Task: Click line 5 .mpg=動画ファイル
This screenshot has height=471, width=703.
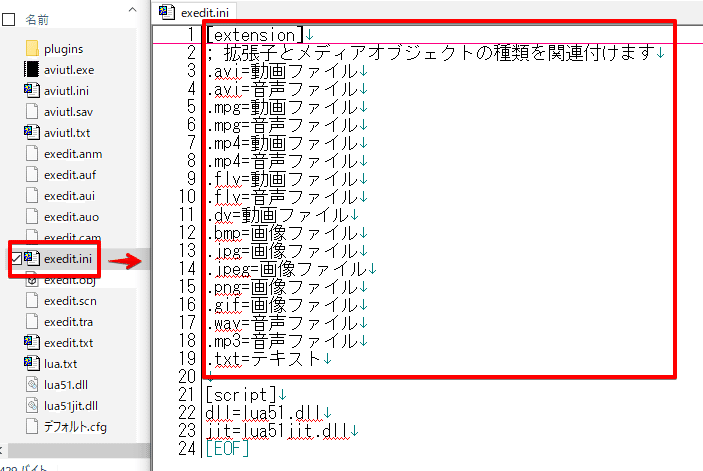Action: (x=282, y=107)
